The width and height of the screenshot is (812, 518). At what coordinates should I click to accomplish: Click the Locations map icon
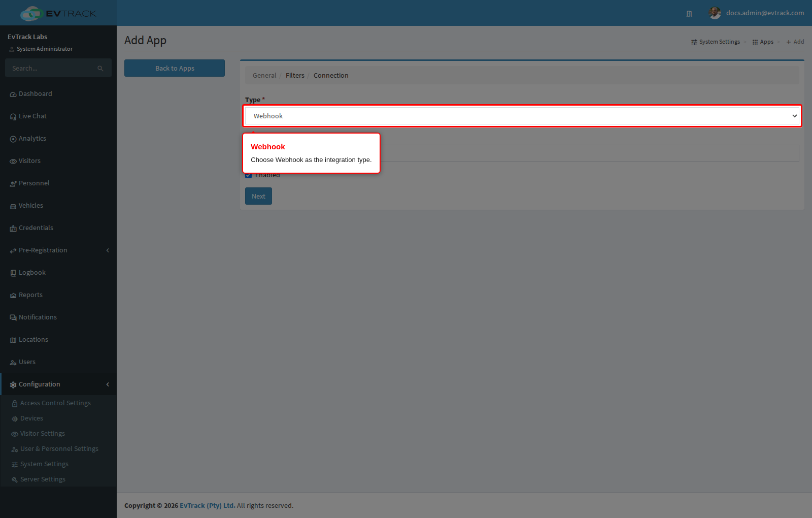point(13,340)
